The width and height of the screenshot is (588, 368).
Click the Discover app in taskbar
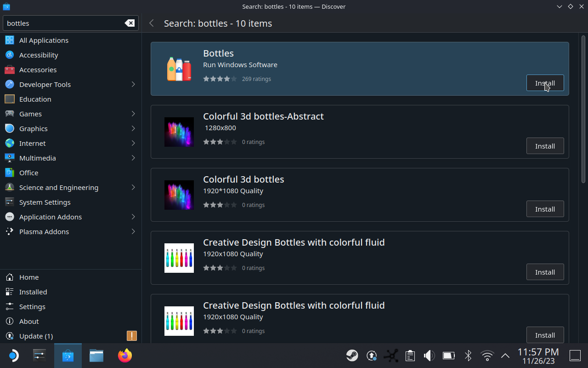(68, 356)
